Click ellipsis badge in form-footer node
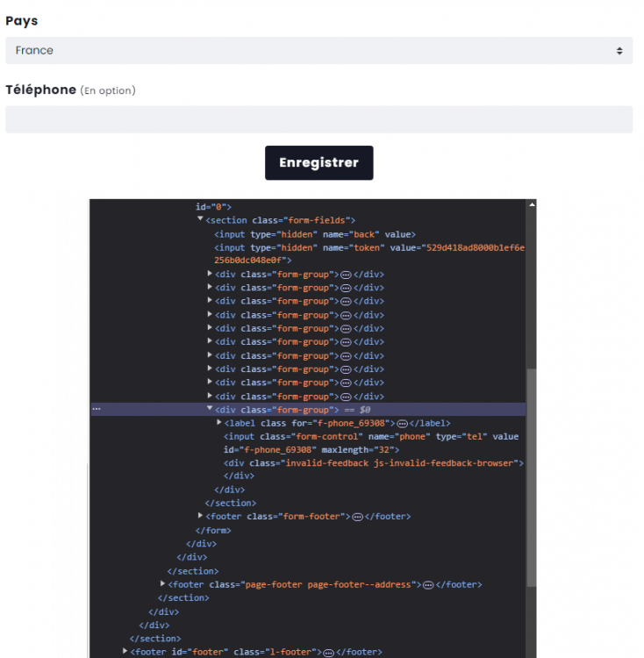 coord(357,517)
